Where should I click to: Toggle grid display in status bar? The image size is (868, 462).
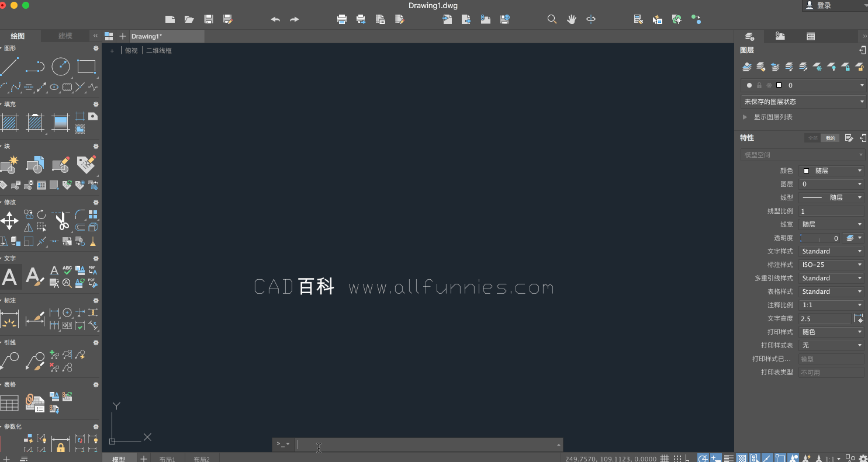665,458
